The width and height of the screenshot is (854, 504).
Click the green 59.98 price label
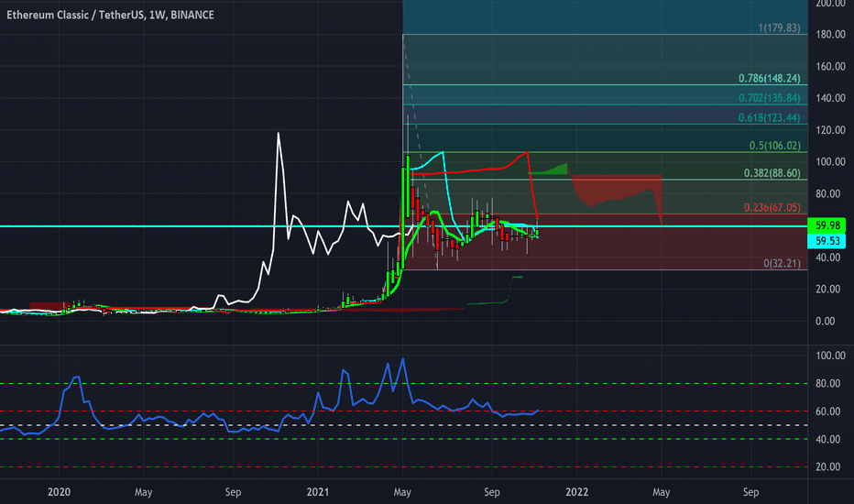click(x=827, y=225)
